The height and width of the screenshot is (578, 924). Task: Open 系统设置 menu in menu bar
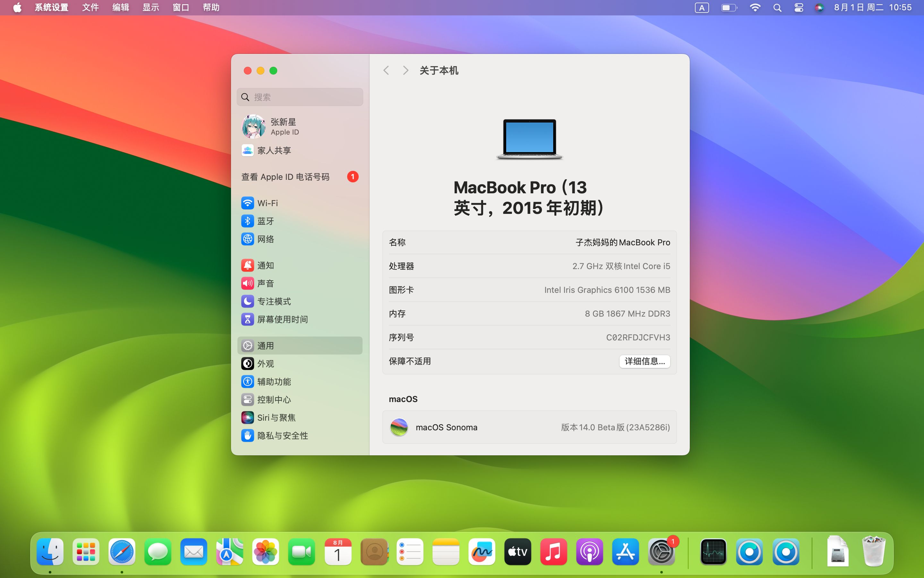[x=52, y=7]
